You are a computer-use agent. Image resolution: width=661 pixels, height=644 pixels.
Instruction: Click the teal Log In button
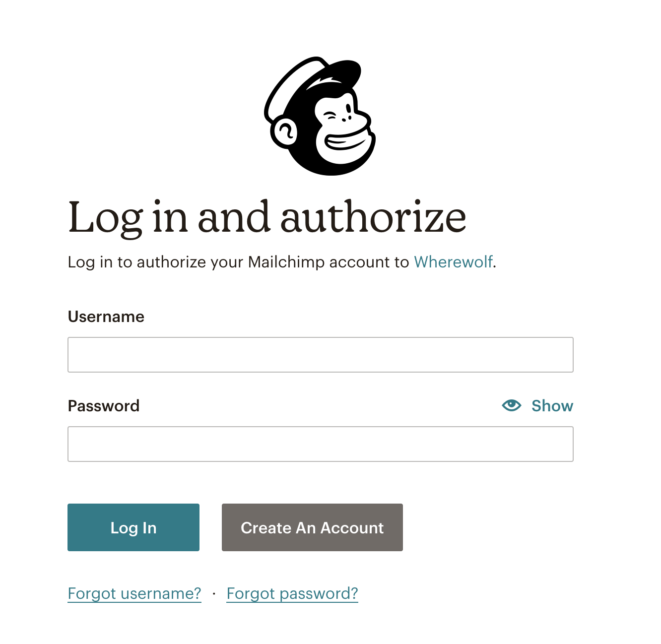133,527
